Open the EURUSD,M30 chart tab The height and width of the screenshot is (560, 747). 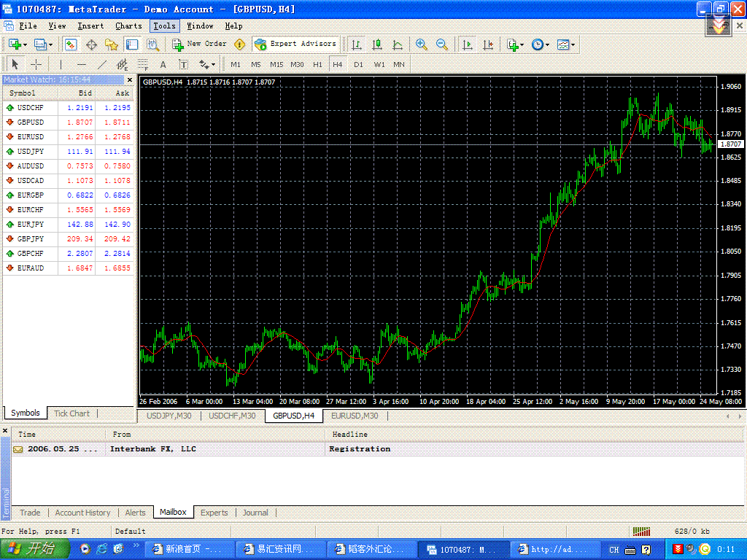click(x=355, y=416)
